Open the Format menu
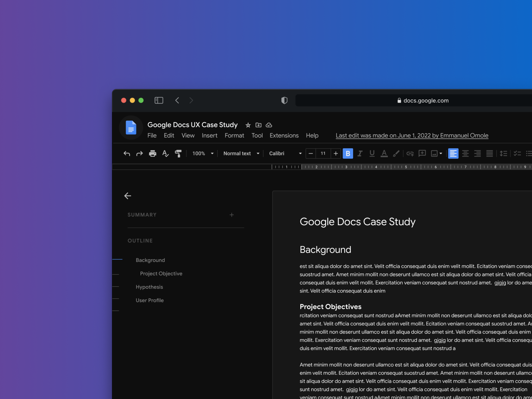 [x=234, y=135]
